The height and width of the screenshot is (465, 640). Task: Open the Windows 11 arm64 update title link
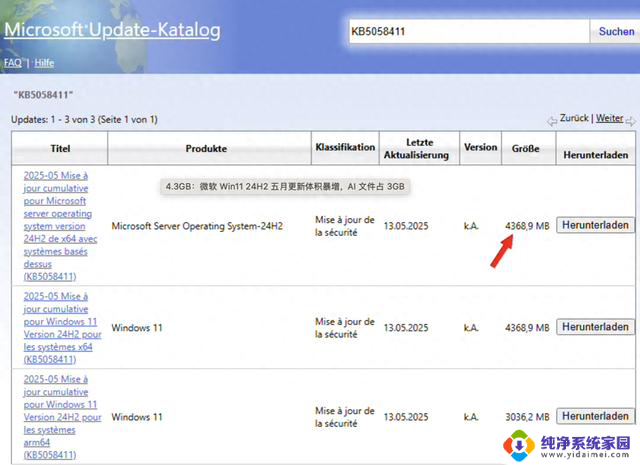click(x=62, y=417)
